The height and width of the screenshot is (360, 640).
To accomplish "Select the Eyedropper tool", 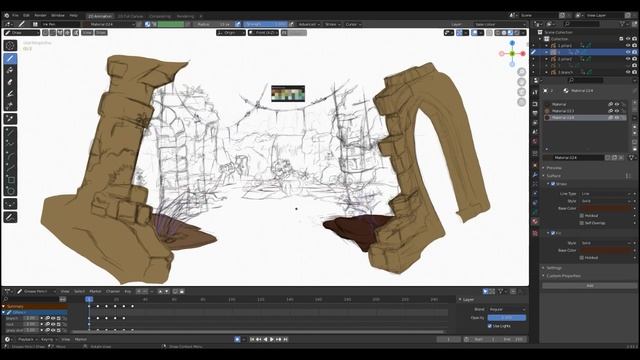I will [x=10, y=119].
